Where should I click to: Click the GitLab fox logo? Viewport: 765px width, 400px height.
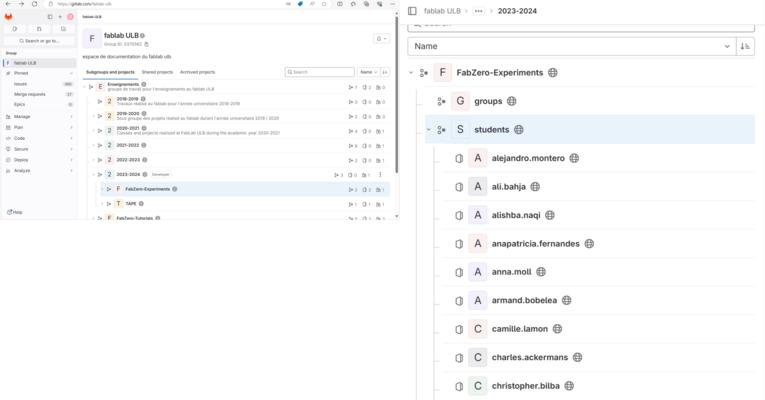pos(8,17)
